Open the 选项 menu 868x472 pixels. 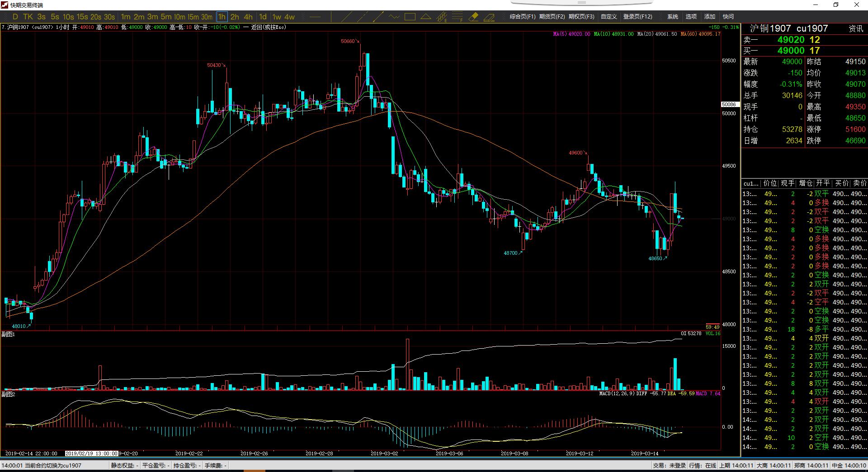[x=691, y=17]
